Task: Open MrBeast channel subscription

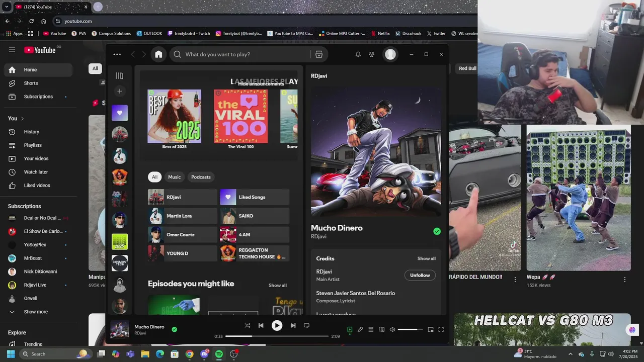Action: coord(38,258)
